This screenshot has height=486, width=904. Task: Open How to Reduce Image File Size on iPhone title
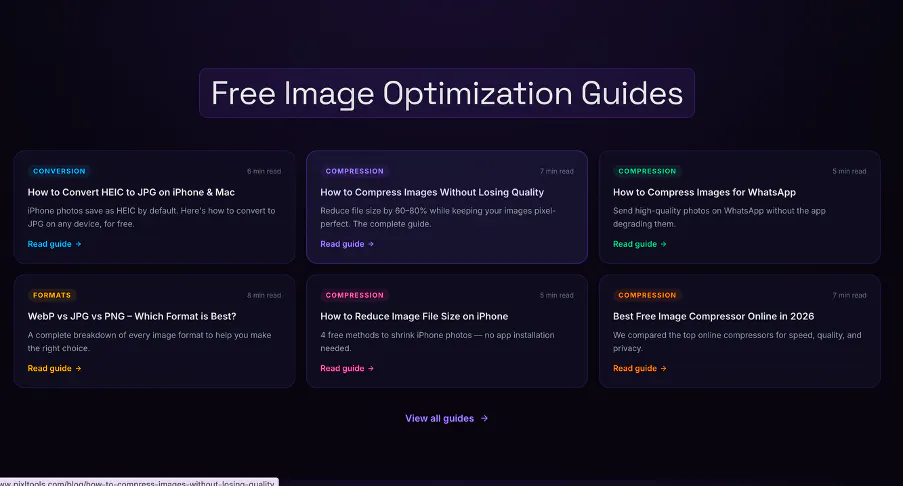(x=414, y=317)
